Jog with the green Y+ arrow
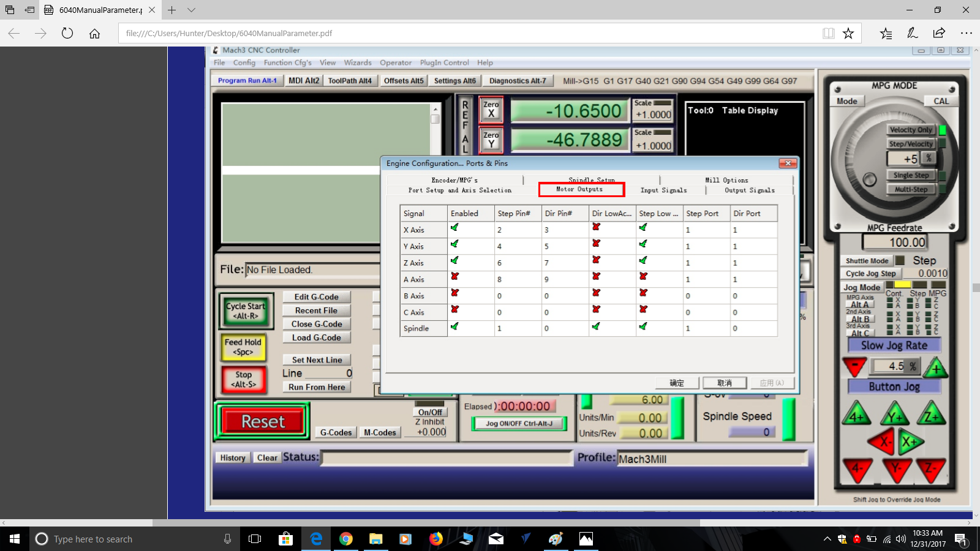The width and height of the screenshot is (980, 551). tap(895, 414)
